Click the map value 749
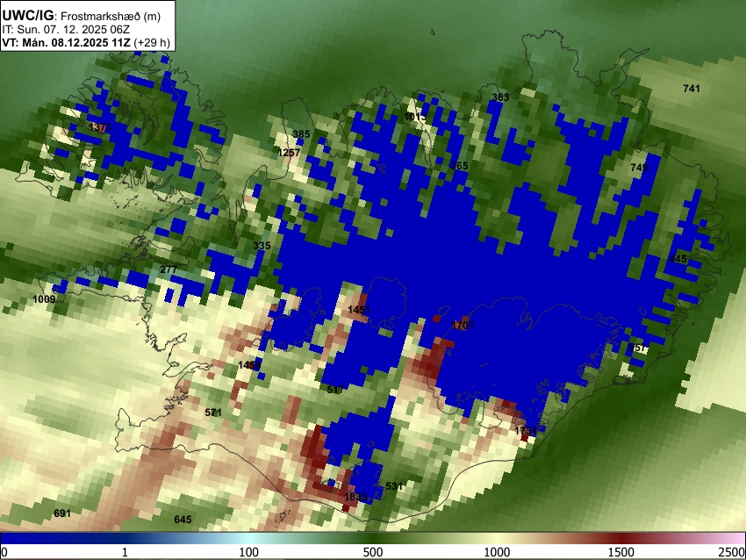Viewport: 746px width, 560px height. tap(639, 168)
